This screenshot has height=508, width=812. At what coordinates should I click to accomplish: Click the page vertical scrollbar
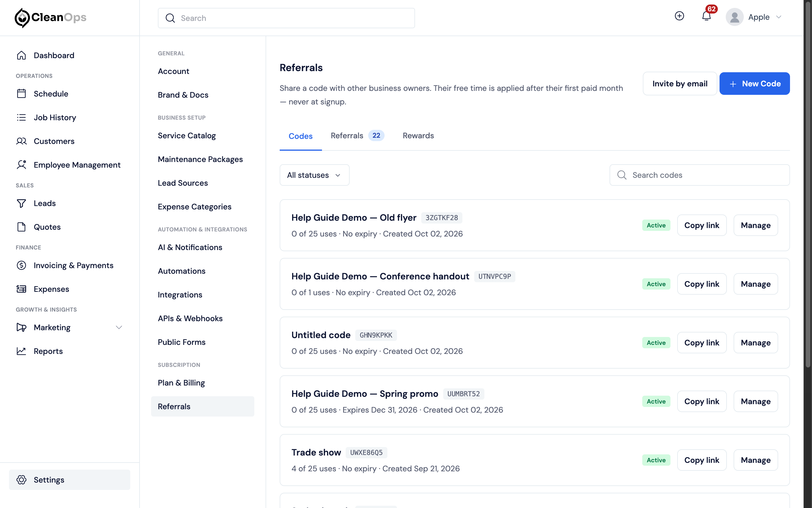click(x=808, y=184)
